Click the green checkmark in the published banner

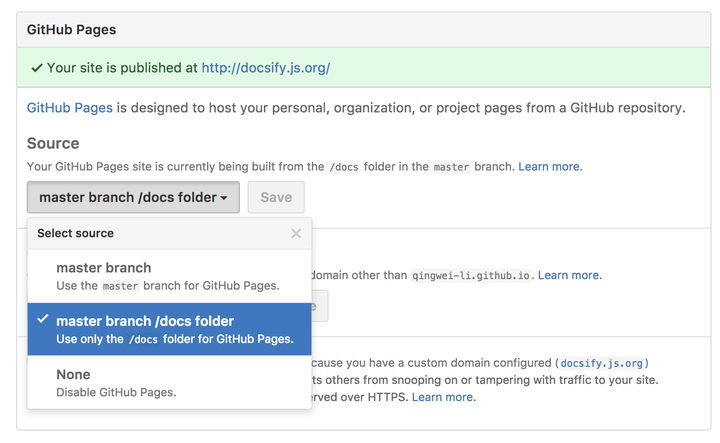pyautogui.click(x=37, y=68)
